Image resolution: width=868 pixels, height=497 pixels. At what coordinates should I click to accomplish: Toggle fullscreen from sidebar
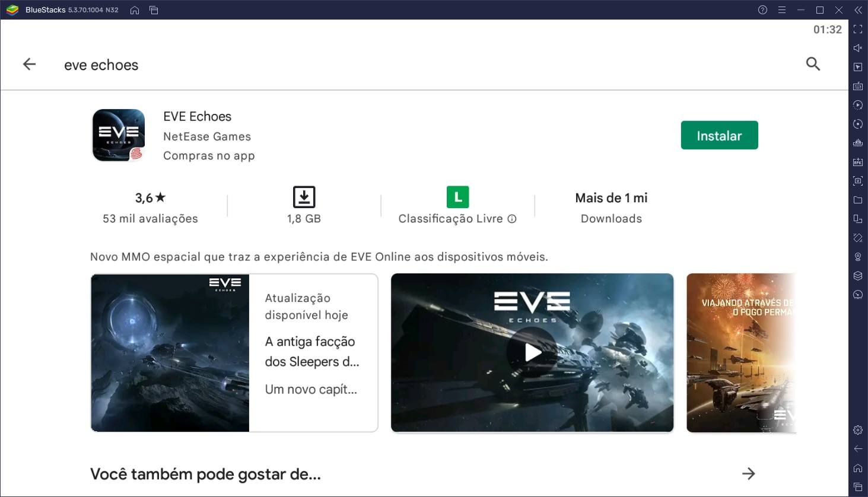coord(858,29)
